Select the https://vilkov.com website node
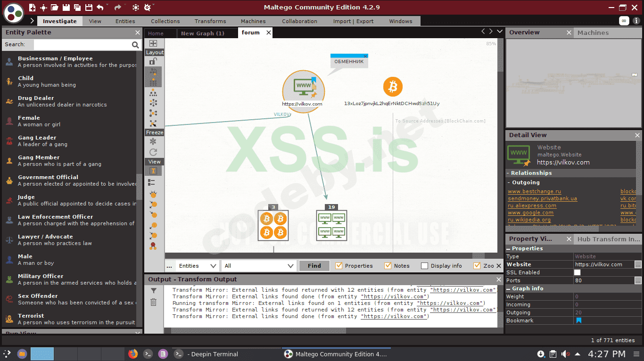 [x=303, y=91]
